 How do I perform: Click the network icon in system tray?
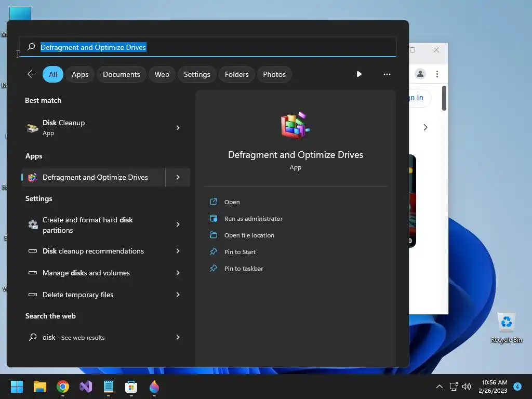click(x=454, y=387)
